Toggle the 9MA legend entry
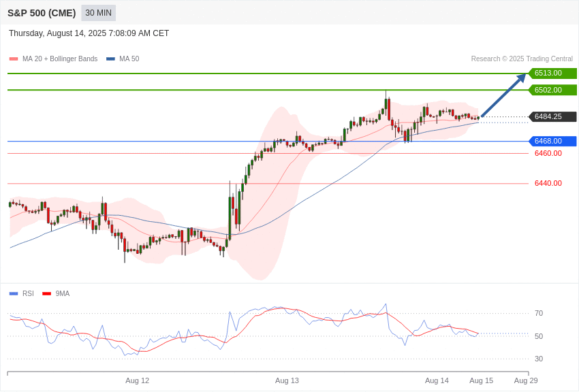This screenshot has width=579, height=392. click(x=56, y=293)
